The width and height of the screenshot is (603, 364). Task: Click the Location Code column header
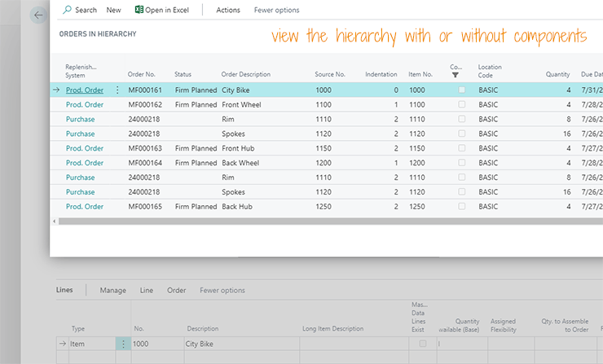(x=490, y=71)
